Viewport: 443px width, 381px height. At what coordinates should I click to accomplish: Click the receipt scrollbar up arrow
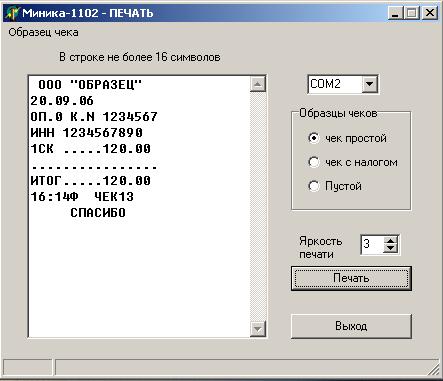pos(258,84)
